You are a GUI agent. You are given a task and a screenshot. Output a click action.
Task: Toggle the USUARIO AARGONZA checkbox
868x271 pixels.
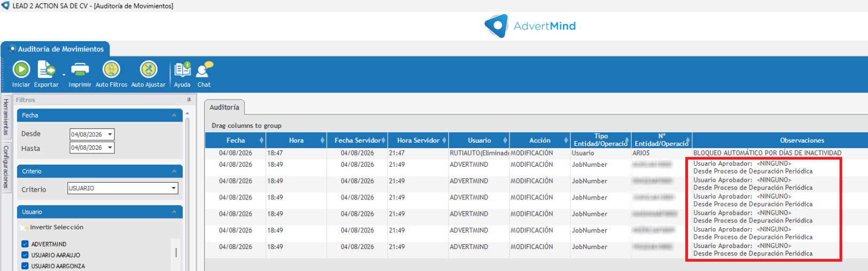pos(25,266)
